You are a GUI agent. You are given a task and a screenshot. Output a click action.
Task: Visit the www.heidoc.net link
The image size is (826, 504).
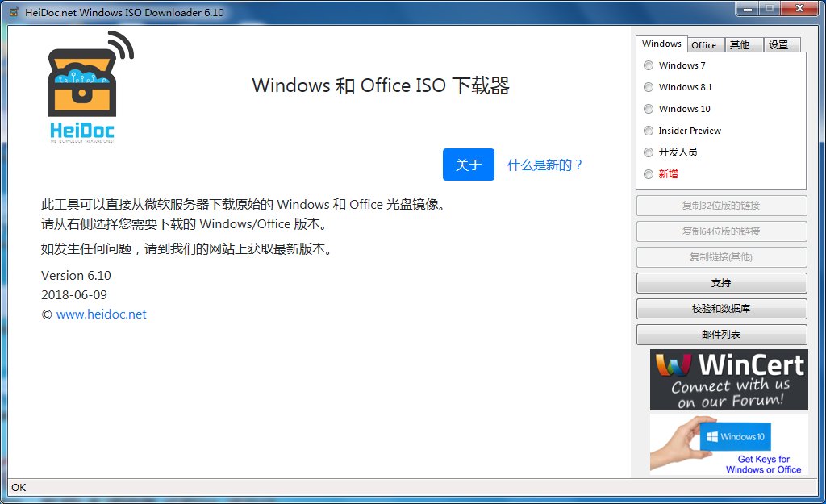(x=101, y=314)
